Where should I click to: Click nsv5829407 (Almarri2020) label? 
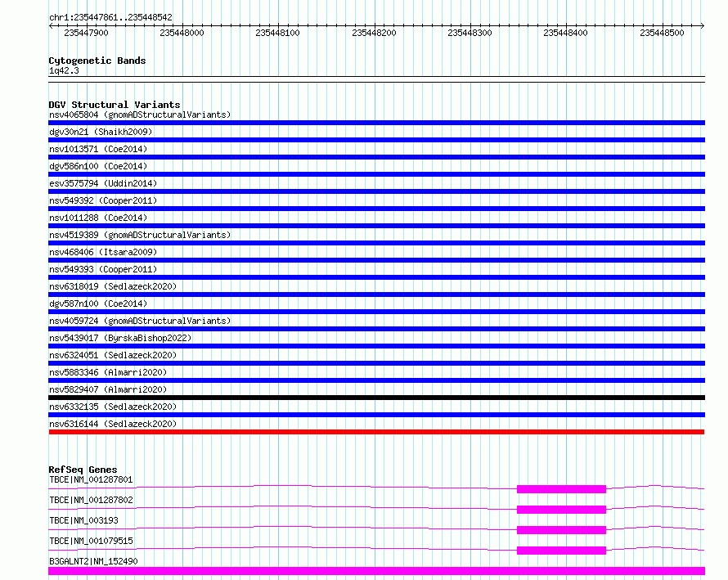(108, 389)
